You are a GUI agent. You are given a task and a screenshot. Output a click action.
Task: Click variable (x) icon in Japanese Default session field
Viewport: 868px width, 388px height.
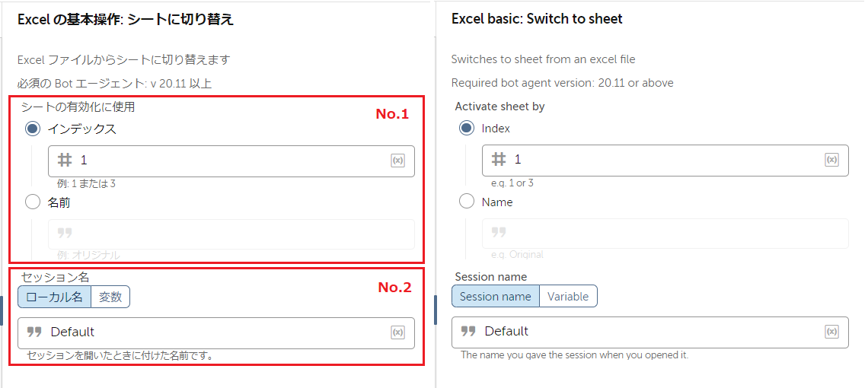[397, 332]
